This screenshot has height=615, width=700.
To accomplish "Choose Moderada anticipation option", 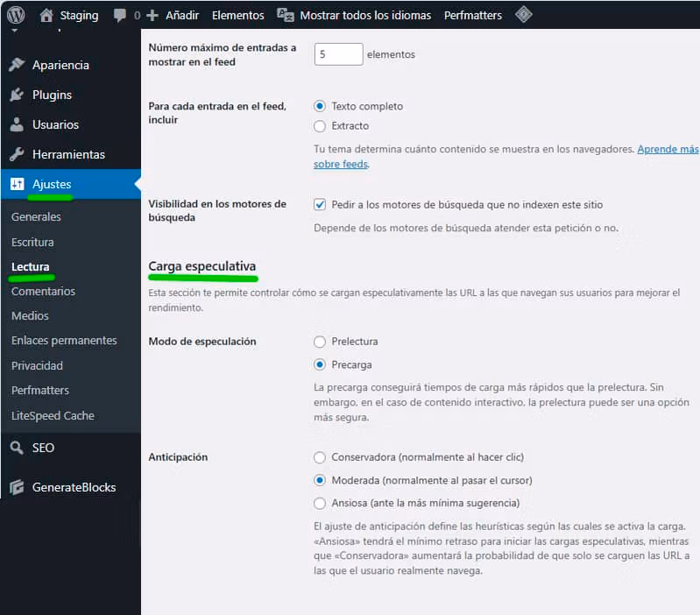I will [320, 480].
